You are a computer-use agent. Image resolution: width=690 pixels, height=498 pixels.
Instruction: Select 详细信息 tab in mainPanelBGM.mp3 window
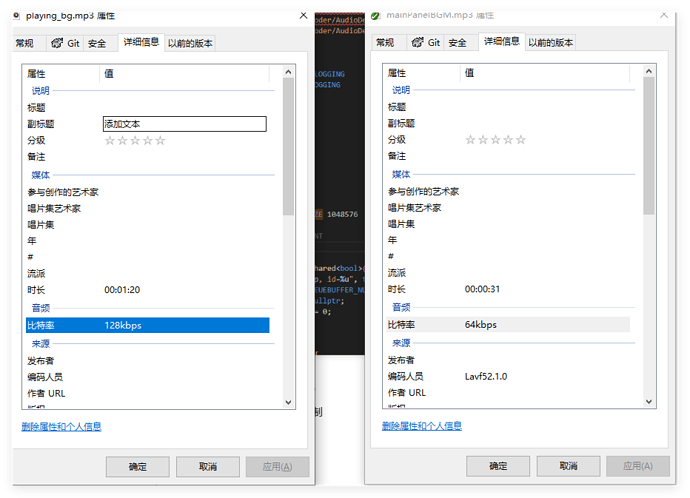502,41
